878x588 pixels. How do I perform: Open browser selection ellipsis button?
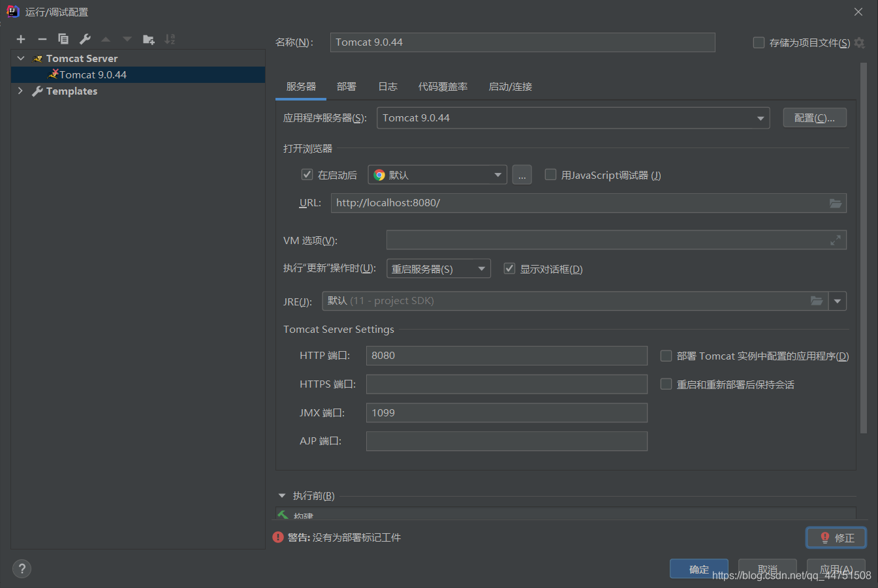(x=522, y=175)
